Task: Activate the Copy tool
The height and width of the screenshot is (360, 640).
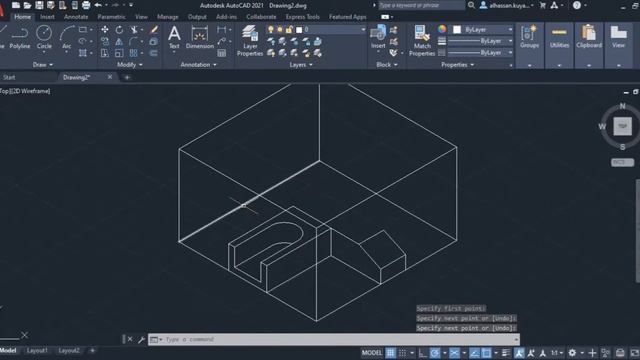Action: click(x=105, y=42)
